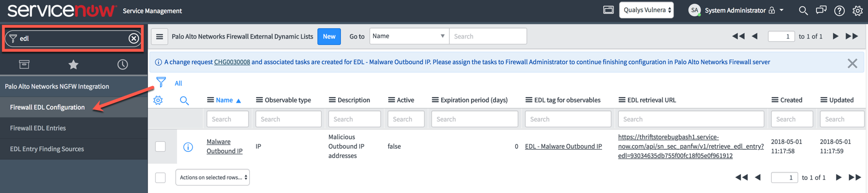Go to first page in bottom pagination
Viewport: 868px width, 193px height.
[741, 177]
